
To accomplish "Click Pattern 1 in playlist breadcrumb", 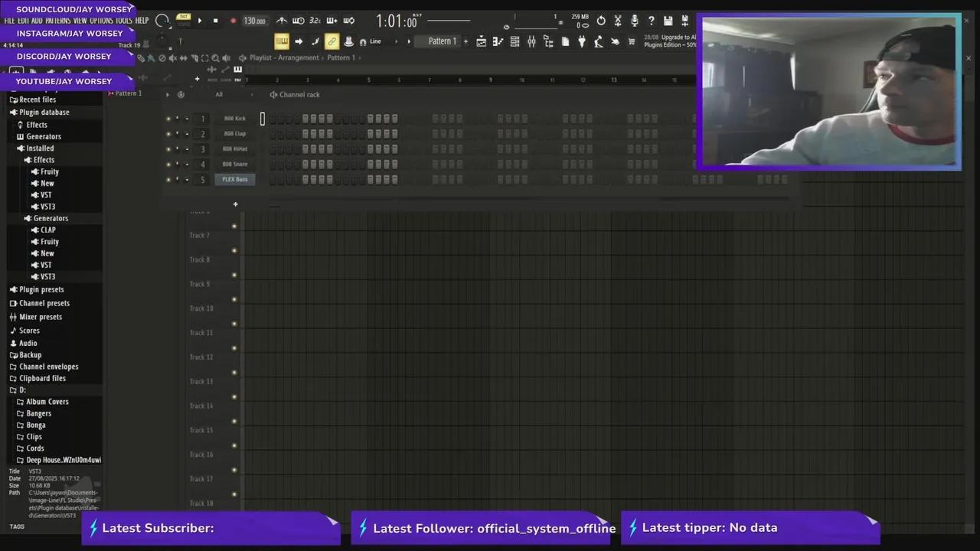I will click(x=341, y=57).
